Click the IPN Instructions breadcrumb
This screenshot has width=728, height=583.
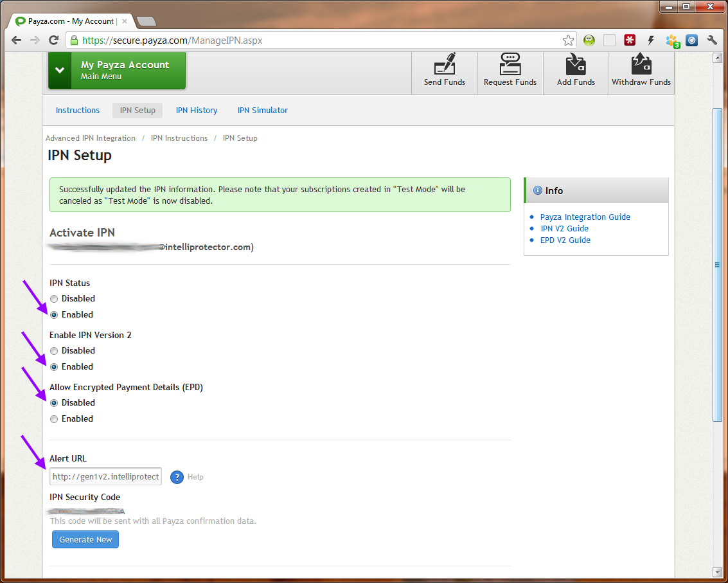(x=179, y=138)
